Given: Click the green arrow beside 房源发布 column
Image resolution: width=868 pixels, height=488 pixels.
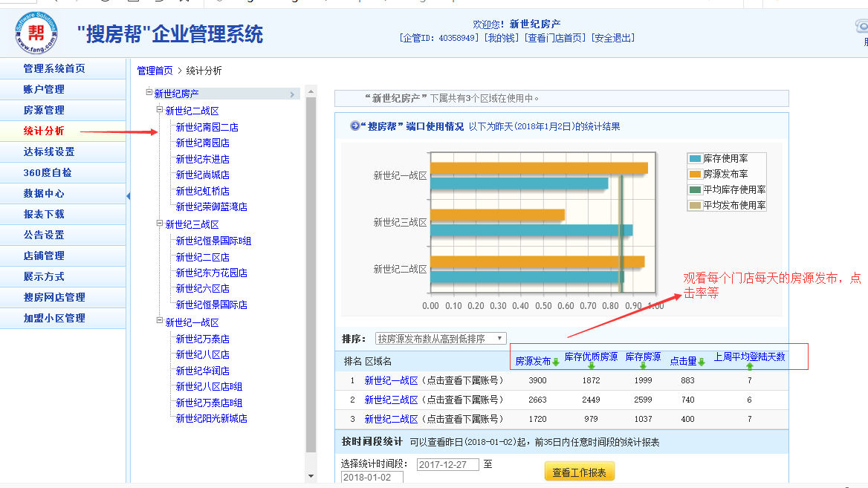Looking at the screenshot, I should point(556,362).
